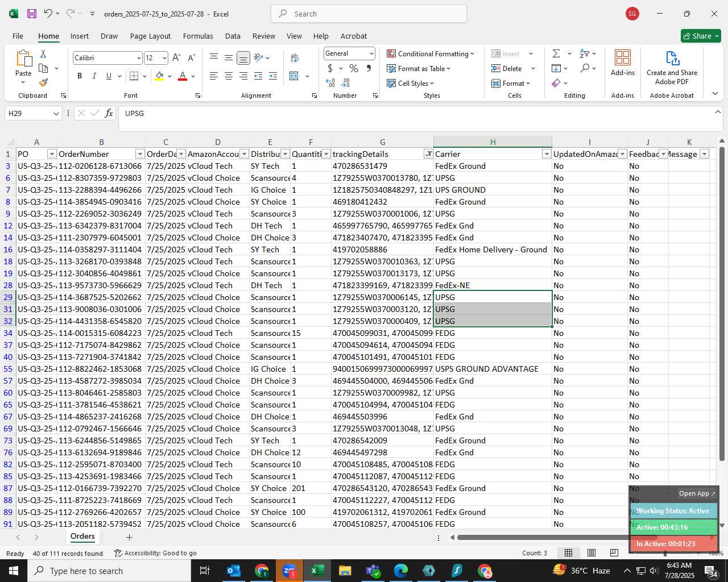
Task: Click the Paste button
Action: [x=23, y=66]
